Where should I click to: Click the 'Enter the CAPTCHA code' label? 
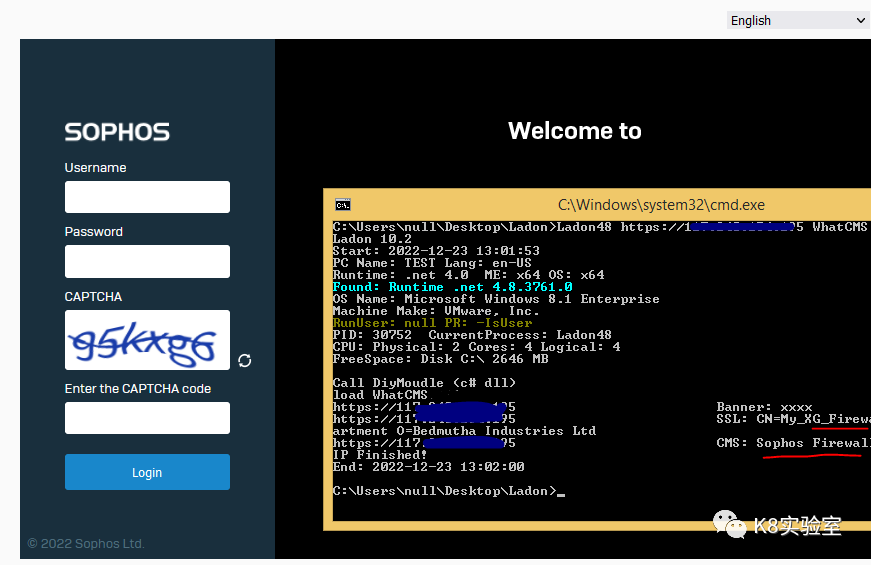[x=138, y=389]
